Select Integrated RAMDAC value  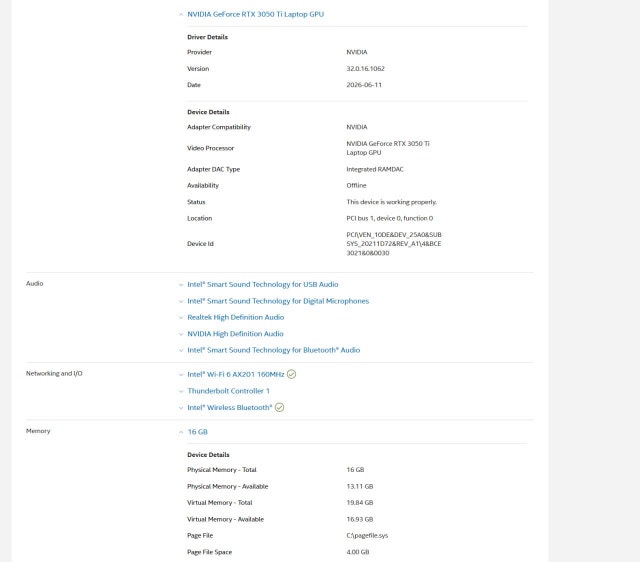tap(375, 169)
